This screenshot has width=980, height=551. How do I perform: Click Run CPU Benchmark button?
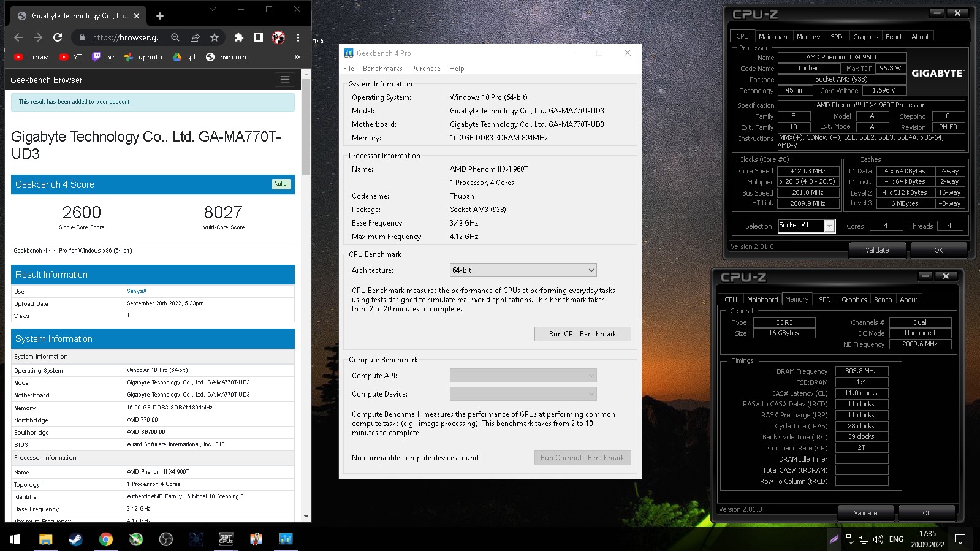(582, 334)
